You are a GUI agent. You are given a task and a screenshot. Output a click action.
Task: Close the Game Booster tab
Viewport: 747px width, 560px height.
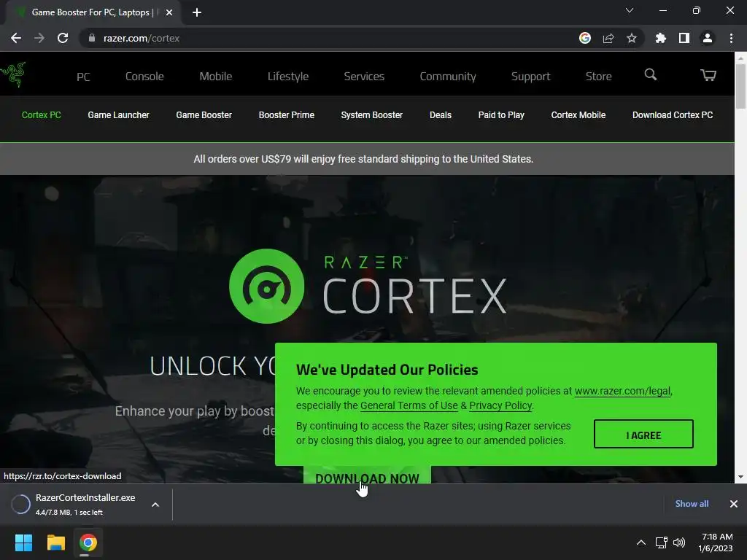tap(169, 12)
